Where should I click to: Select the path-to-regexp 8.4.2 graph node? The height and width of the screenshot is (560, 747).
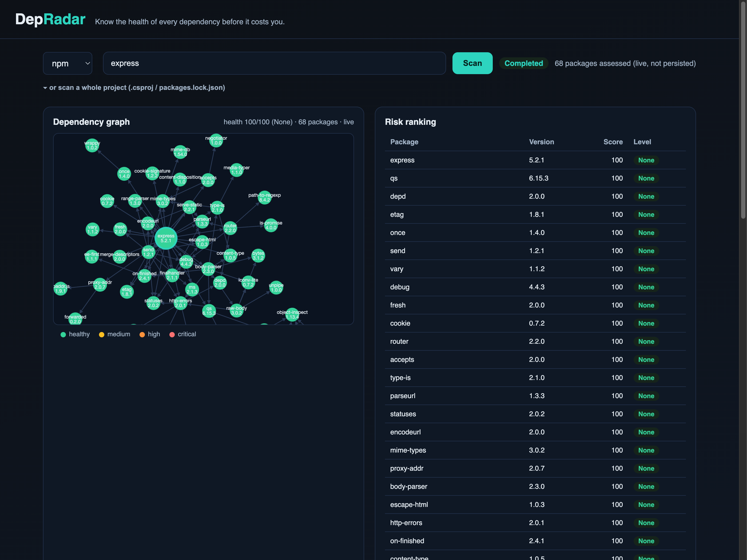264,198
